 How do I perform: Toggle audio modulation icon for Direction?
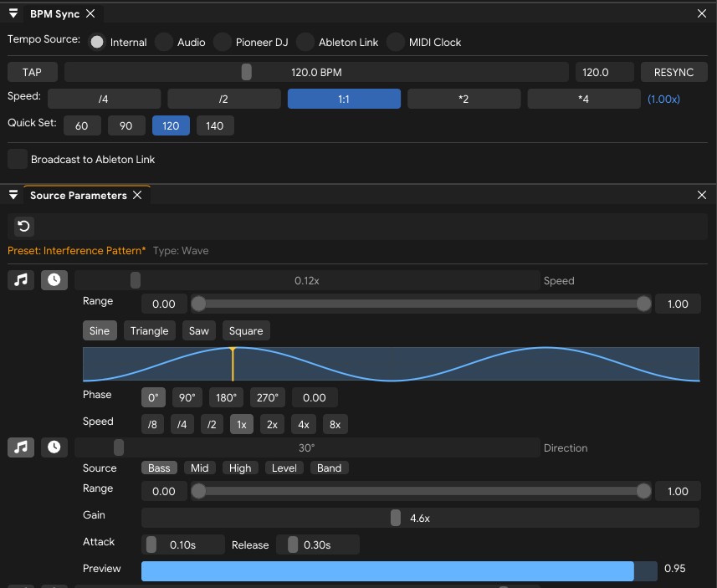(x=21, y=447)
